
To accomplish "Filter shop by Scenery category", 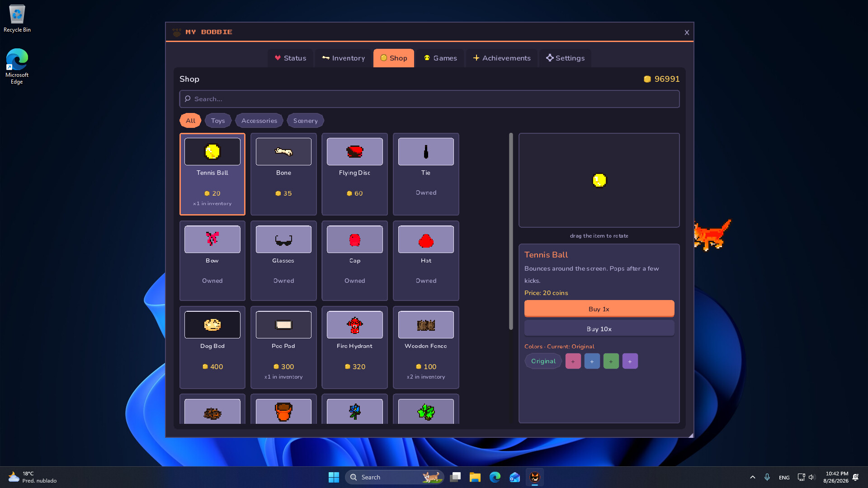I will coord(305,121).
